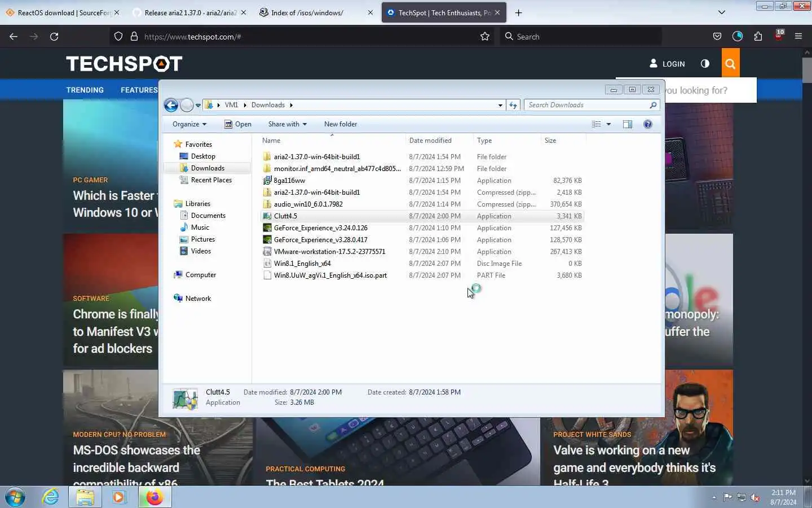Sort files by the Size column header
The height and width of the screenshot is (508, 812).
pos(563,141)
